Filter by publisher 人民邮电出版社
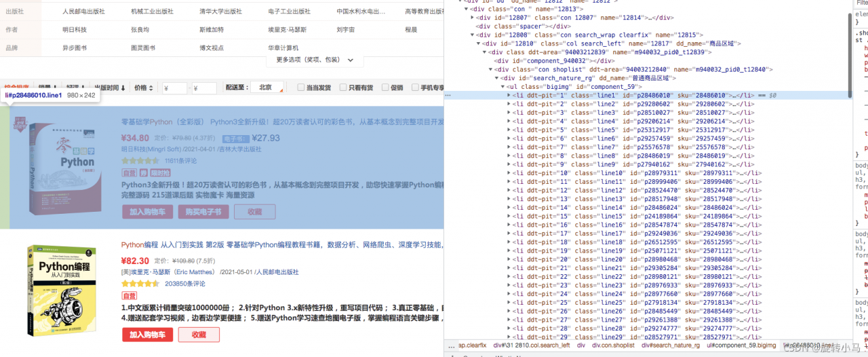The height and width of the screenshot is (357, 868). pyautogui.click(x=83, y=12)
